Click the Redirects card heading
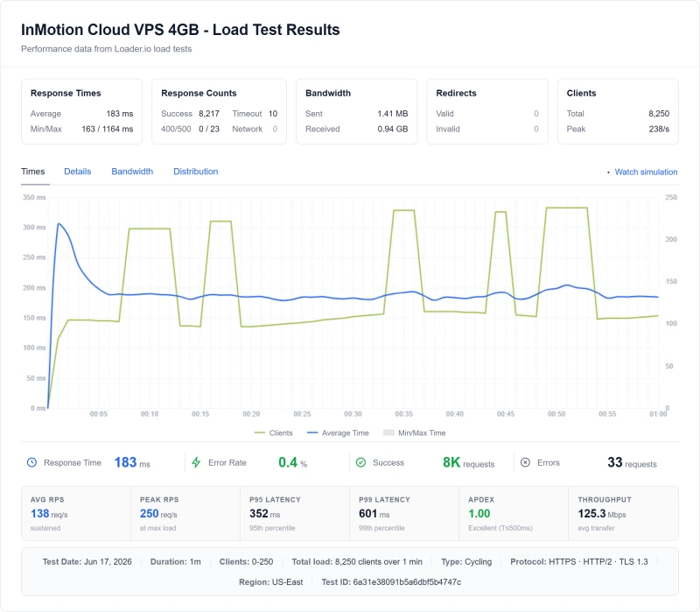 (x=456, y=93)
